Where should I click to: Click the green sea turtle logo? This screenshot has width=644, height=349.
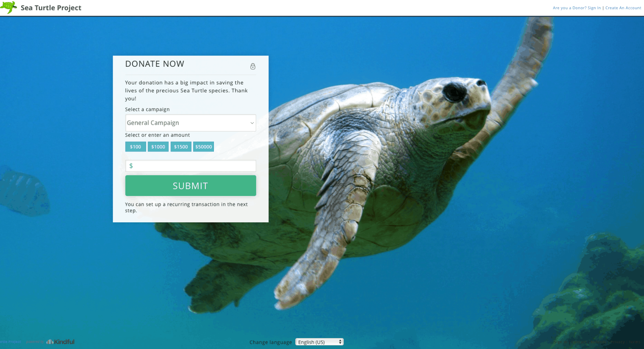click(x=9, y=7)
